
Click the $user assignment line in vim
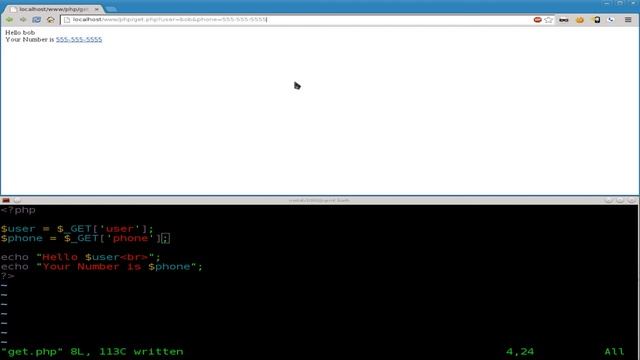coord(77,229)
